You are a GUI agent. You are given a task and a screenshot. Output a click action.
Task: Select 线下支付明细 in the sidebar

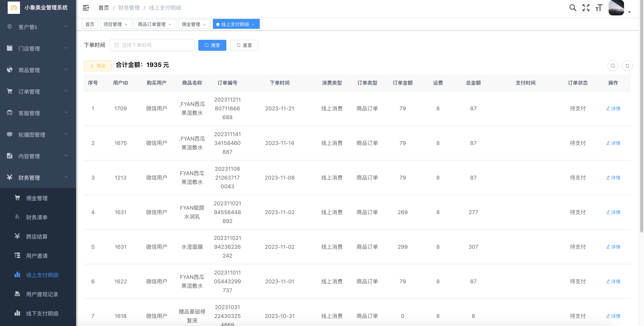(42, 314)
